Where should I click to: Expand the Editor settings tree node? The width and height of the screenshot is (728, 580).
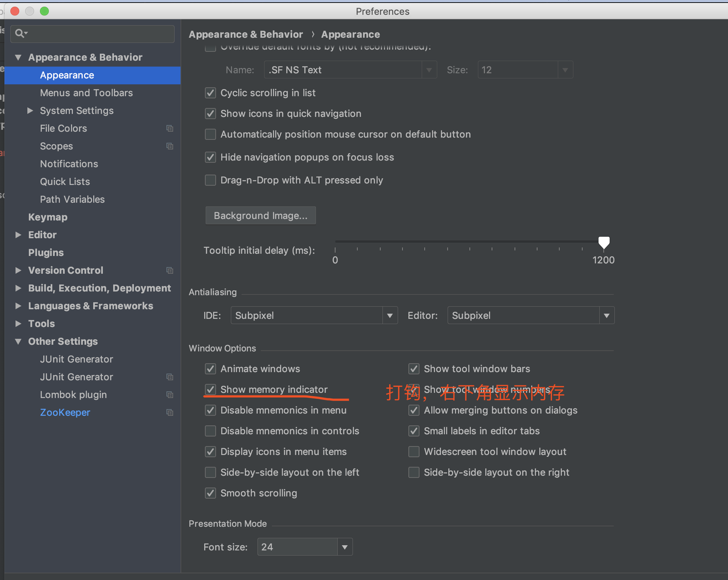[x=18, y=235]
